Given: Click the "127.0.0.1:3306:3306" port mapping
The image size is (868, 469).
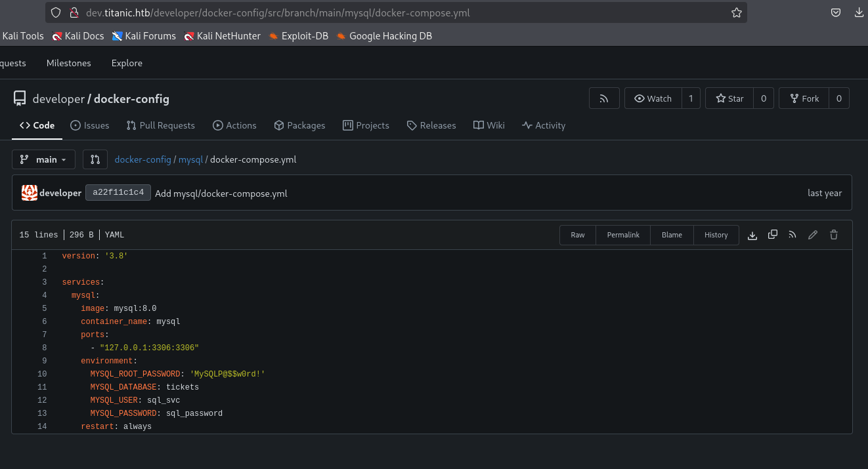Looking at the screenshot, I should coord(149,348).
